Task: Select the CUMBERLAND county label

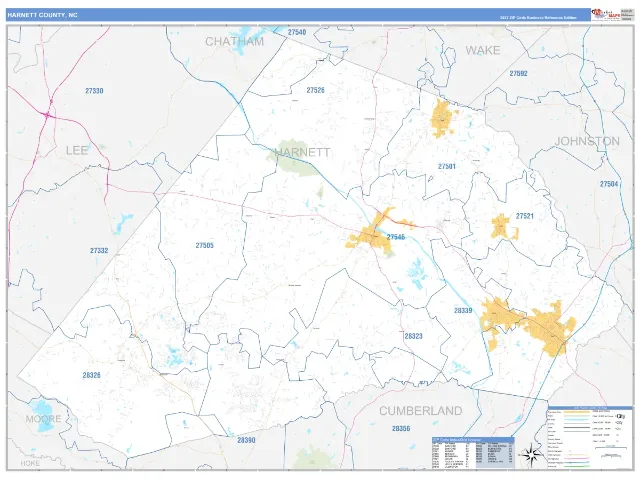Action: coord(421,411)
